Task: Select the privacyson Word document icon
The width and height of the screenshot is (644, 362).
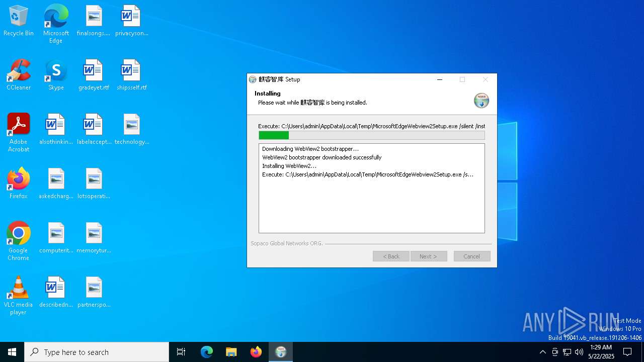Action: click(131, 21)
